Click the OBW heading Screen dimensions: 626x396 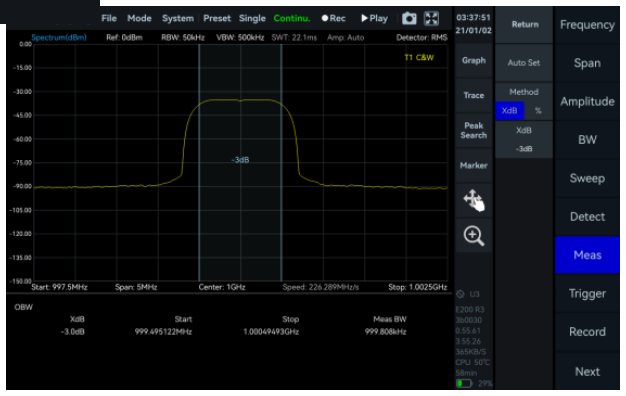24,307
